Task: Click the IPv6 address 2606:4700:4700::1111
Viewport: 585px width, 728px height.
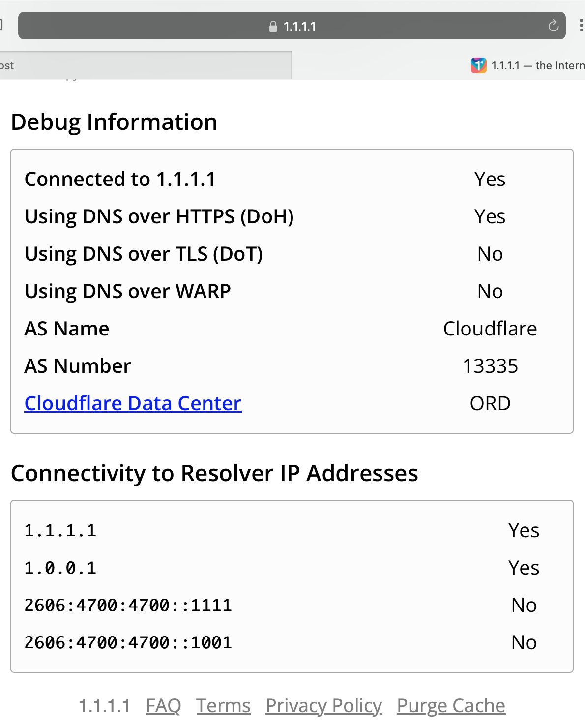Action: pyautogui.click(x=128, y=605)
